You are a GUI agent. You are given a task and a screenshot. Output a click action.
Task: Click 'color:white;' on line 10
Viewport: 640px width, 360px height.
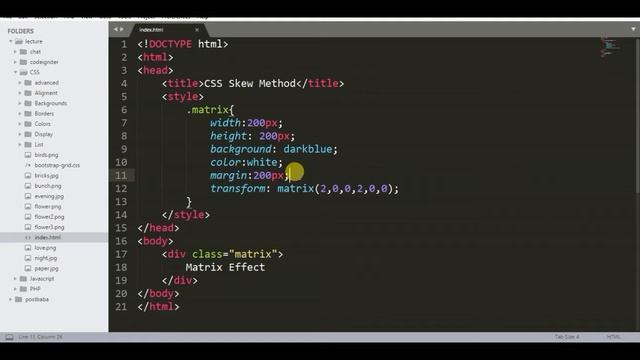tap(246, 162)
